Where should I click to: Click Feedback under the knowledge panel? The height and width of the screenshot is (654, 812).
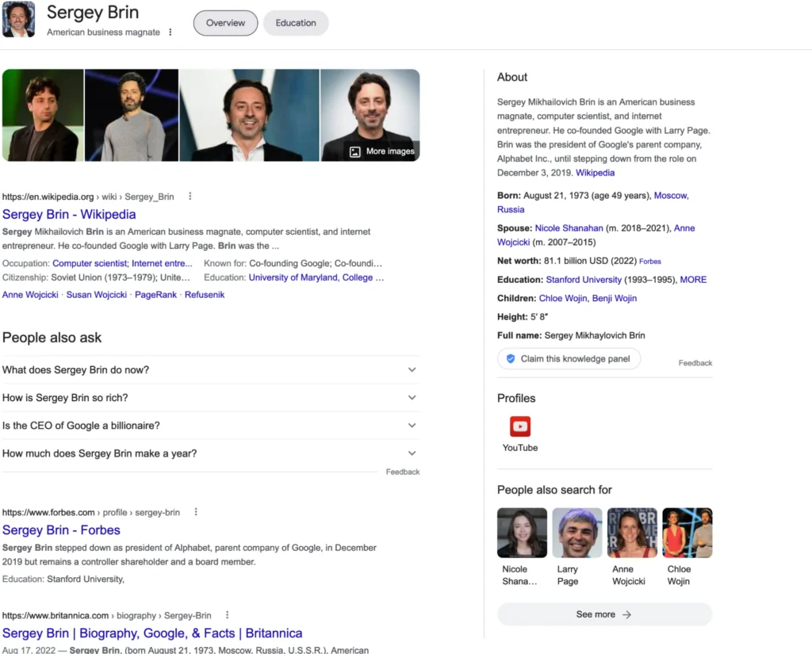coord(695,363)
